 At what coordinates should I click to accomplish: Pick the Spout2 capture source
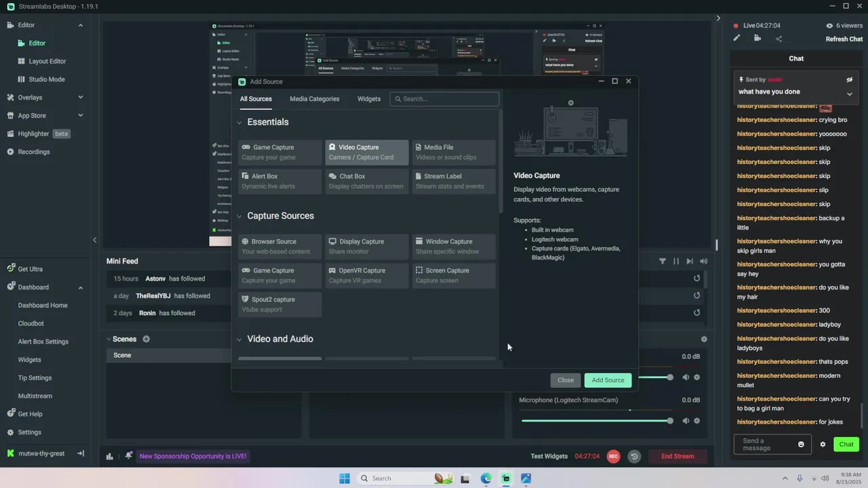(280, 305)
